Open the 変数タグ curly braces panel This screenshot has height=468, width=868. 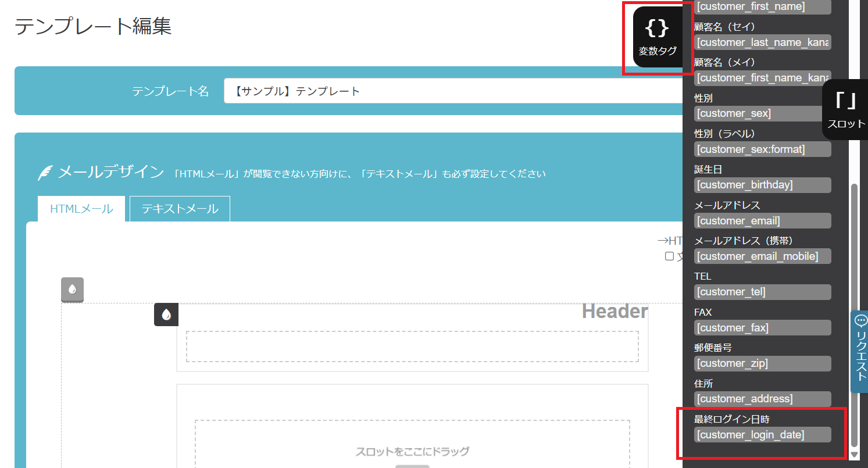click(658, 37)
